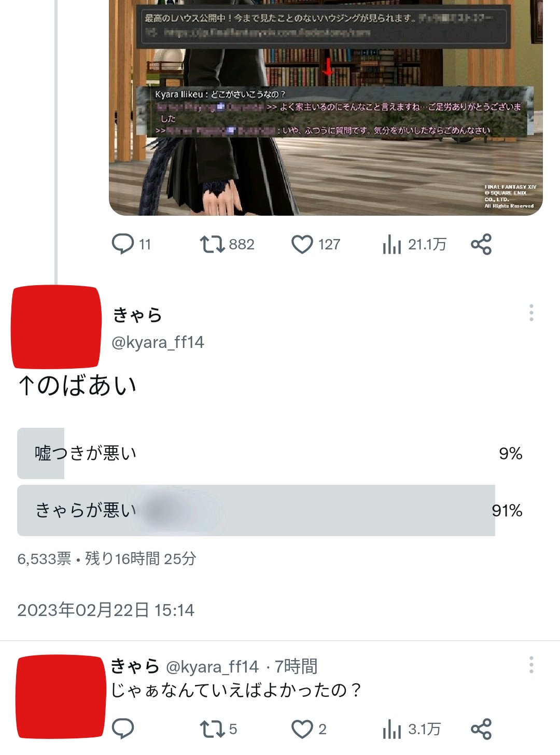Screen dimensions: 560x755
Task: Enlarge the Final Fantasy XIV screenshot image
Action: 326,107
